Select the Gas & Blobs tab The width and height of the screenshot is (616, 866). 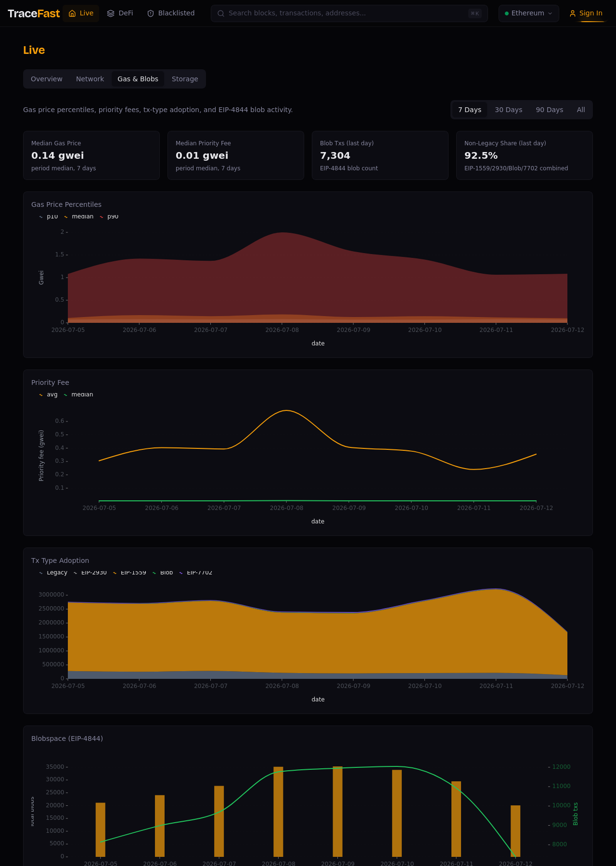pos(138,79)
